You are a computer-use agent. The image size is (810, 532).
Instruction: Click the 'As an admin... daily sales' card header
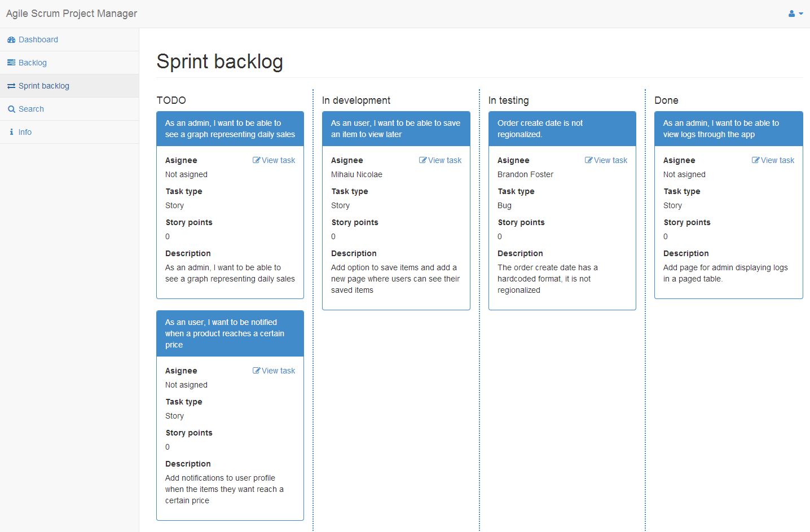tap(230, 129)
